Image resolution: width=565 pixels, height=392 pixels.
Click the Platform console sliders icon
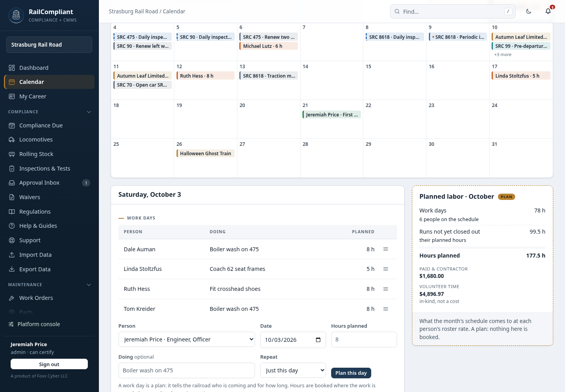pyautogui.click(x=11, y=324)
